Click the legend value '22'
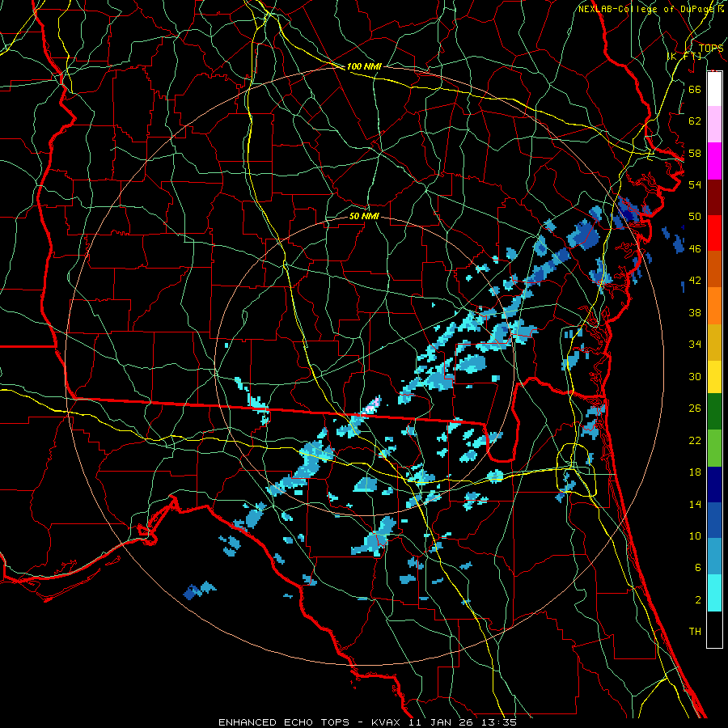728x728 pixels. point(695,441)
